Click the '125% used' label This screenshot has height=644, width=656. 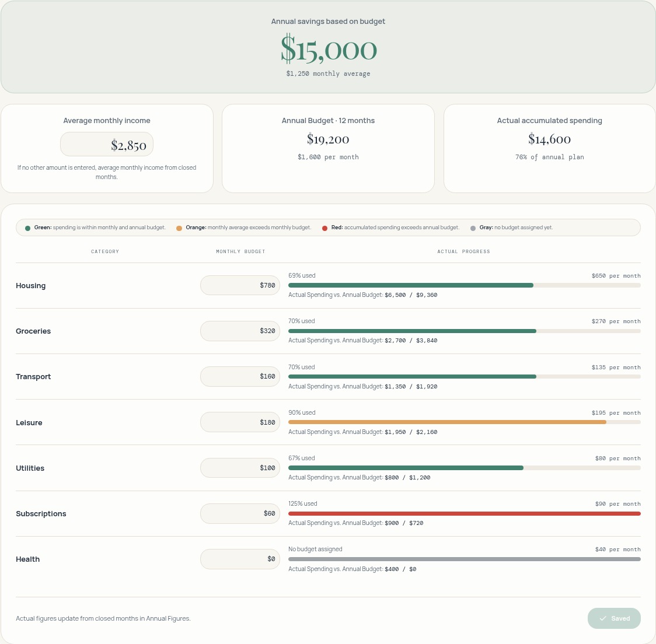(302, 504)
